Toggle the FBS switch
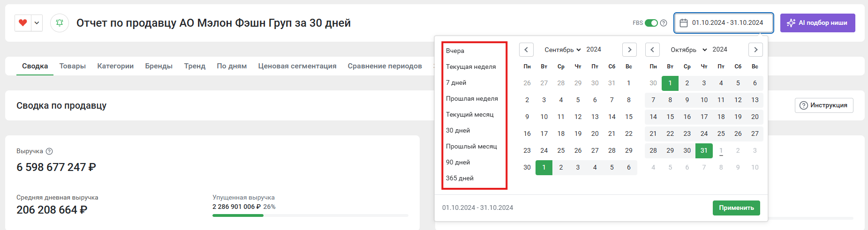 (x=651, y=22)
